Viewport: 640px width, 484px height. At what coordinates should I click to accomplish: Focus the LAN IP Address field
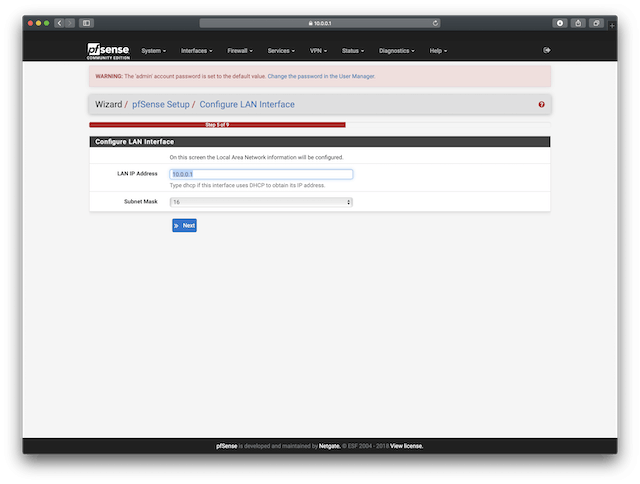[x=261, y=174]
